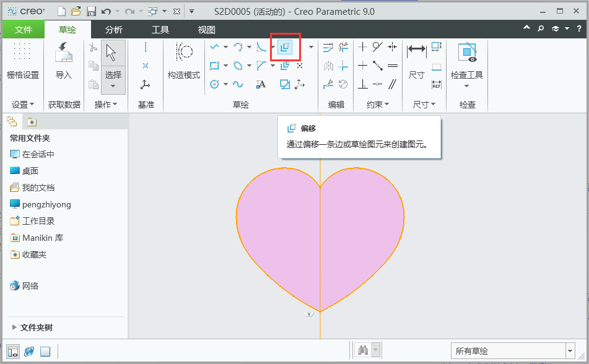Viewport: 589px width, 364px height.
Task: Open the 文本 (Text) sketch tool
Action: (x=261, y=84)
